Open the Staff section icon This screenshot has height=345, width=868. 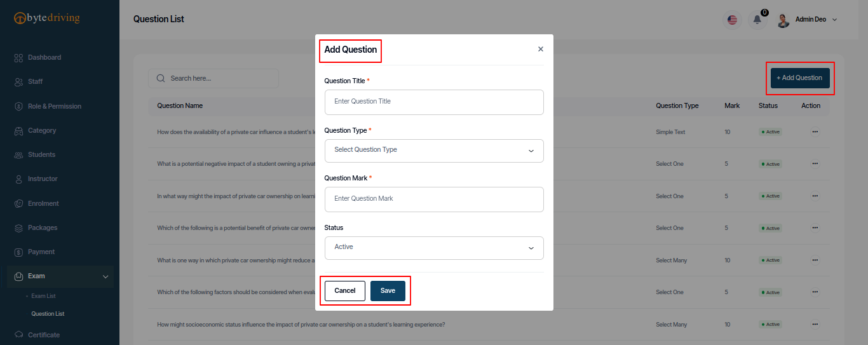click(18, 82)
